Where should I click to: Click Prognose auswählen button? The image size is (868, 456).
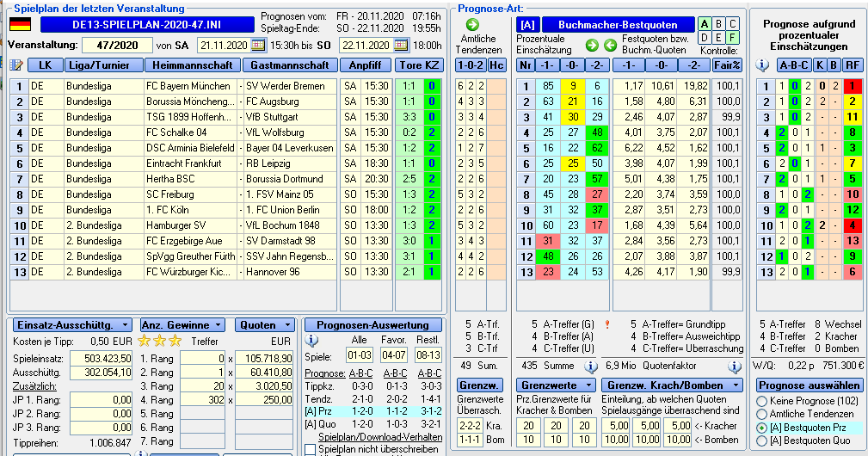(x=810, y=385)
